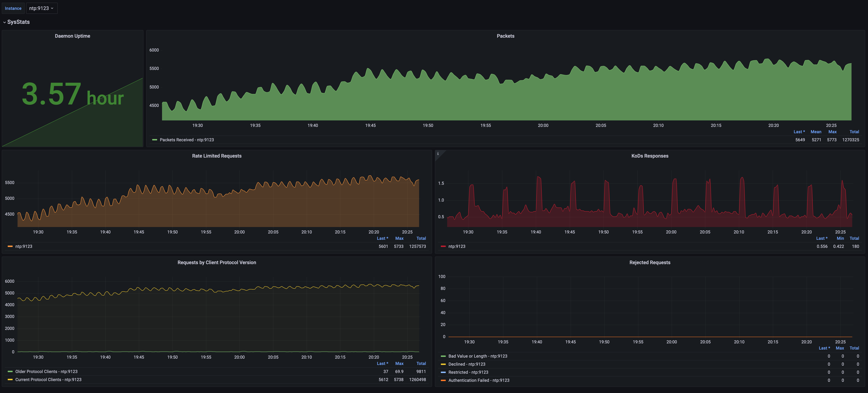Toggle the Bad Value or Length legend series

(x=477, y=356)
